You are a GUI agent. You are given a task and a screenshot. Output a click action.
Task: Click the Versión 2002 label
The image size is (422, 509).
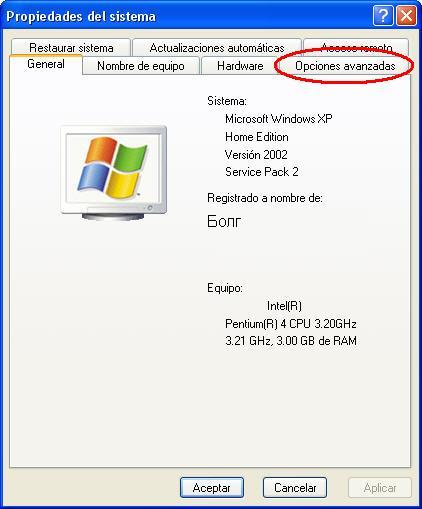pos(256,155)
